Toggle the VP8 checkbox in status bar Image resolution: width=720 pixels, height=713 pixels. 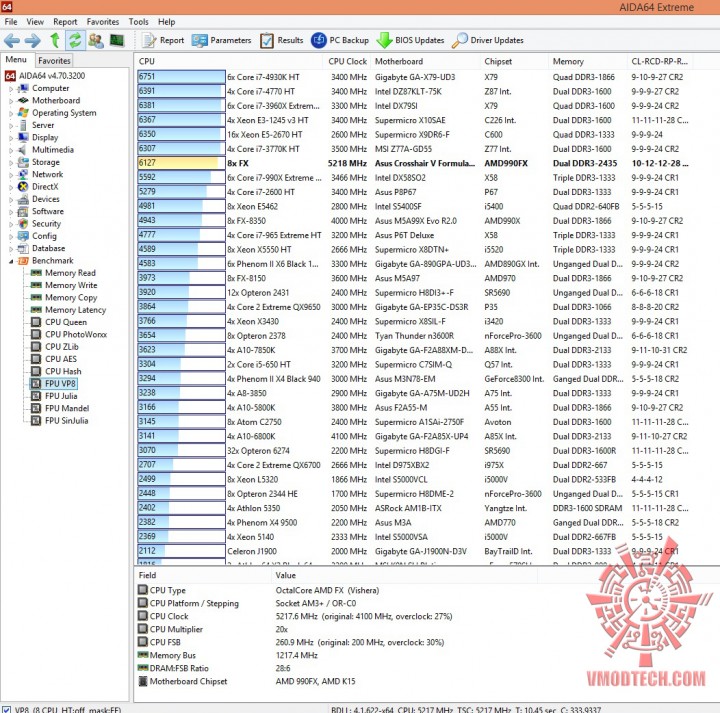pyautogui.click(x=7, y=709)
